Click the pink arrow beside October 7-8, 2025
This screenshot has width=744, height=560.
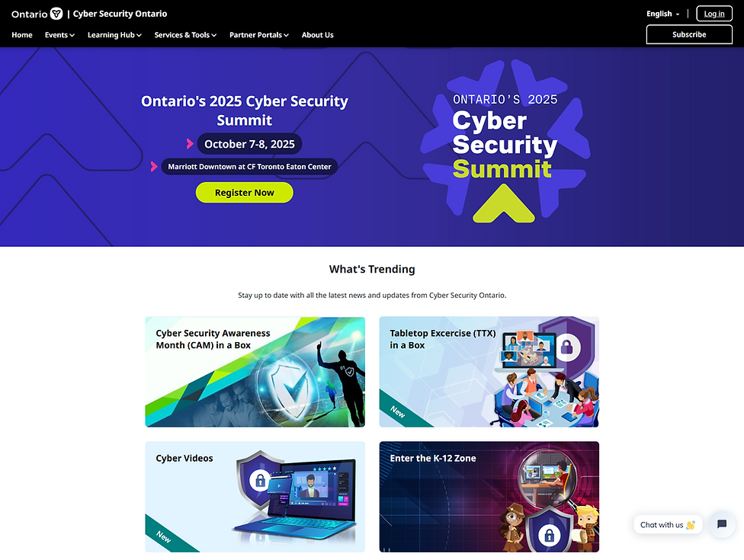point(190,144)
